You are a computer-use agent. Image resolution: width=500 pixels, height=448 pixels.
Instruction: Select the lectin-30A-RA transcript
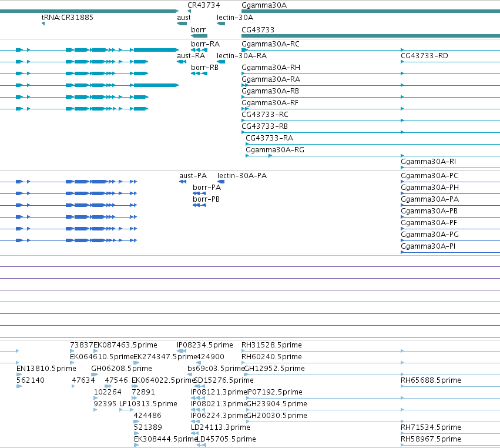(x=221, y=62)
